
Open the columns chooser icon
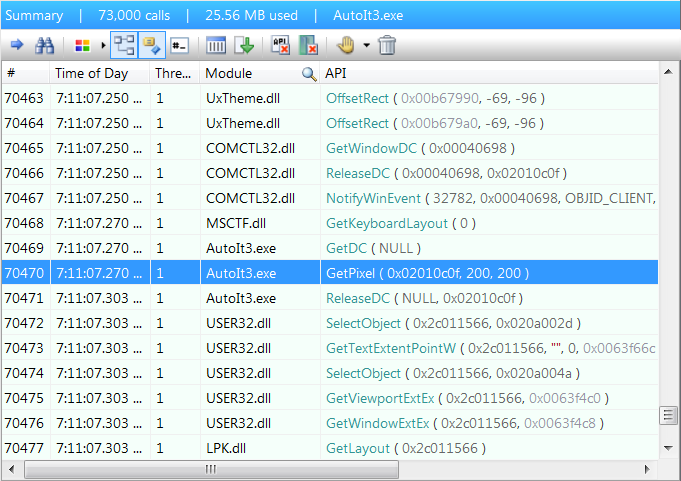pyautogui.click(x=216, y=45)
